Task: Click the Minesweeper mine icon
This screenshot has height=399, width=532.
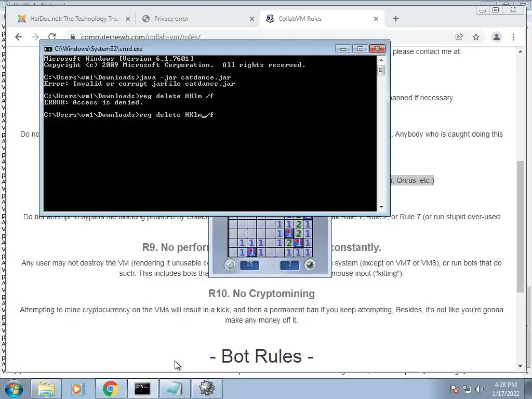Action: 310,264
